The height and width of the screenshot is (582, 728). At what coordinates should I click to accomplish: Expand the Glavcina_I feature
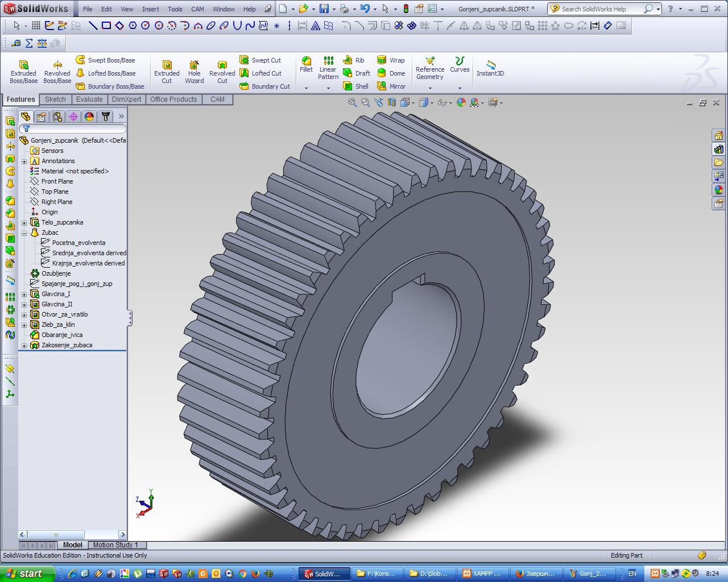[x=24, y=294]
